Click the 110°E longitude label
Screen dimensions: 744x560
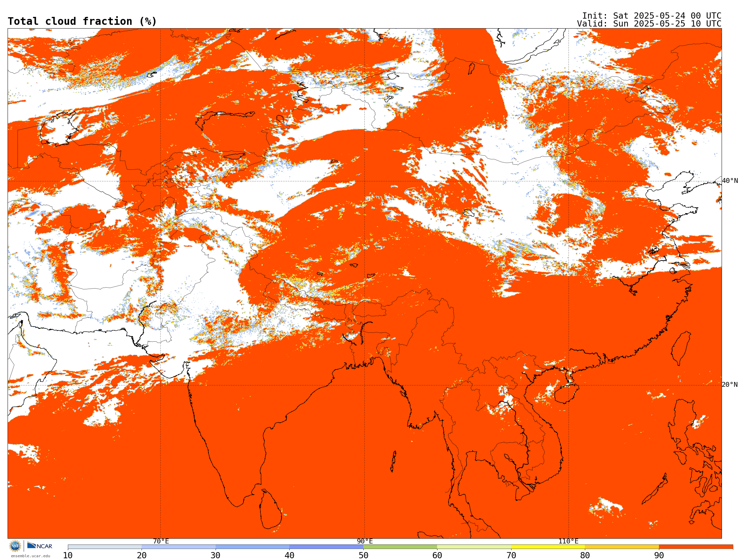pyautogui.click(x=568, y=541)
